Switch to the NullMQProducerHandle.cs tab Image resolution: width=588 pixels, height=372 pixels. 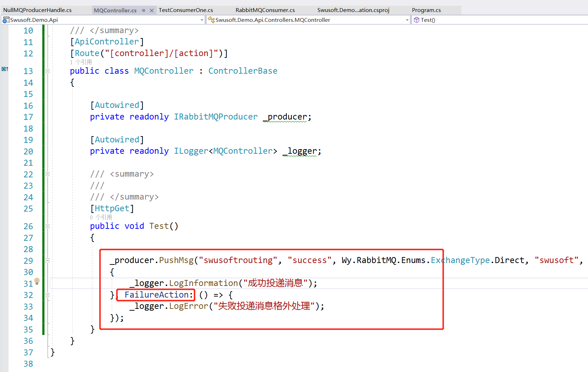tap(37, 10)
